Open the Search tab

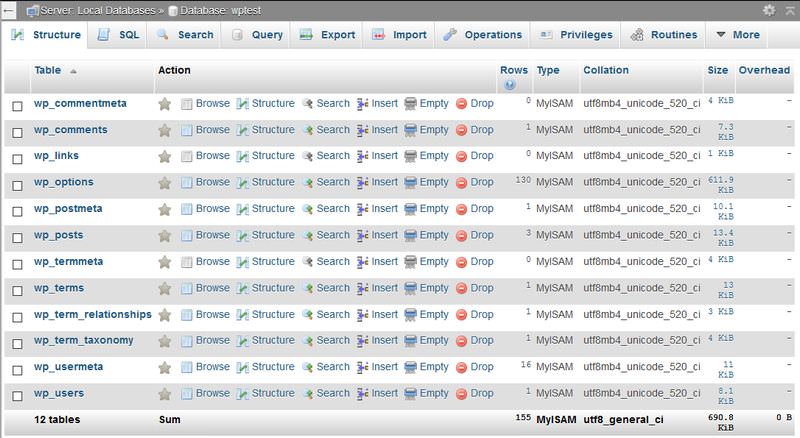click(x=185, y=35)
